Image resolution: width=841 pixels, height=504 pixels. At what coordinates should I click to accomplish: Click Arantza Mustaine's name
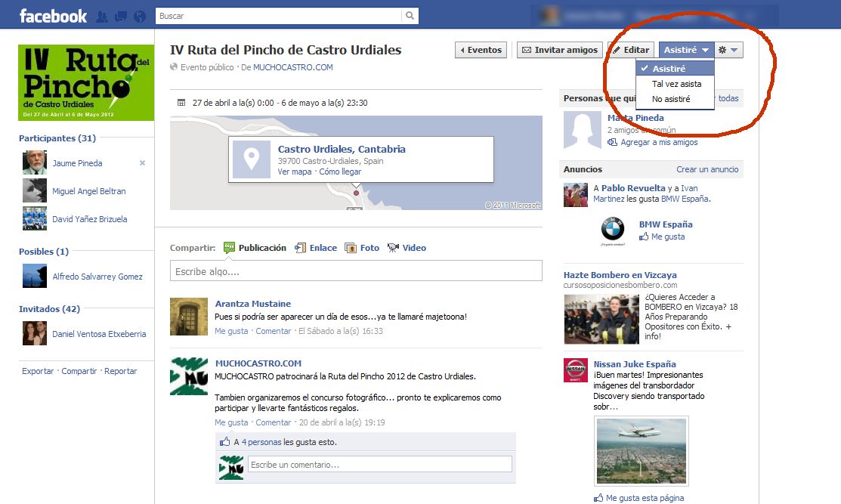click(x=253, y=304)
